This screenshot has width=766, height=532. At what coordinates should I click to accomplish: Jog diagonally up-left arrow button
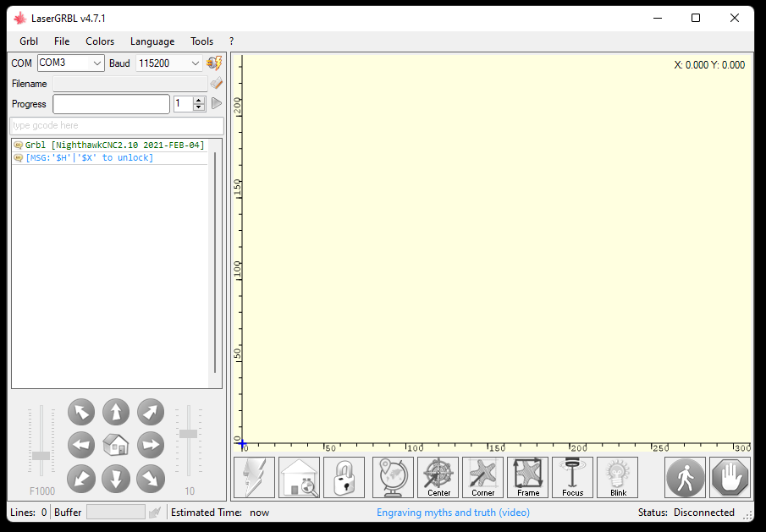pyautogui.click(x=81, y=413)
